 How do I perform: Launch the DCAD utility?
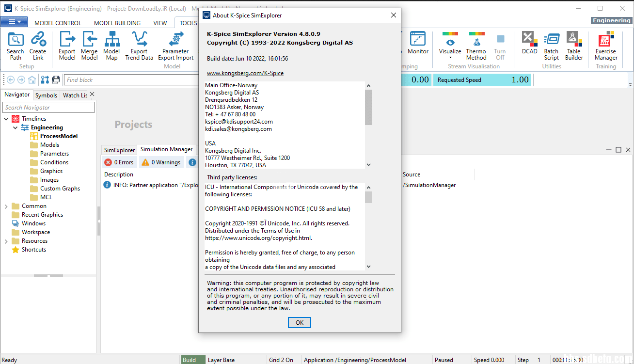(x=529, y=43)
